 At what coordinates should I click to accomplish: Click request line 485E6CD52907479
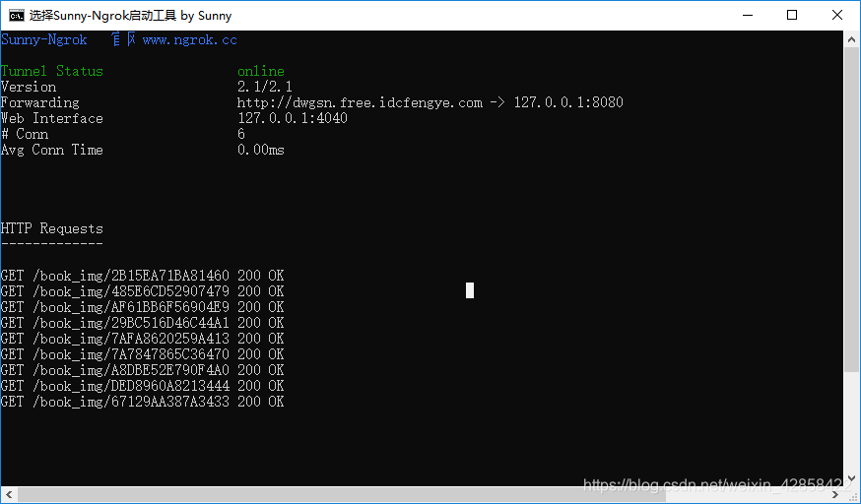click(142, 291)
